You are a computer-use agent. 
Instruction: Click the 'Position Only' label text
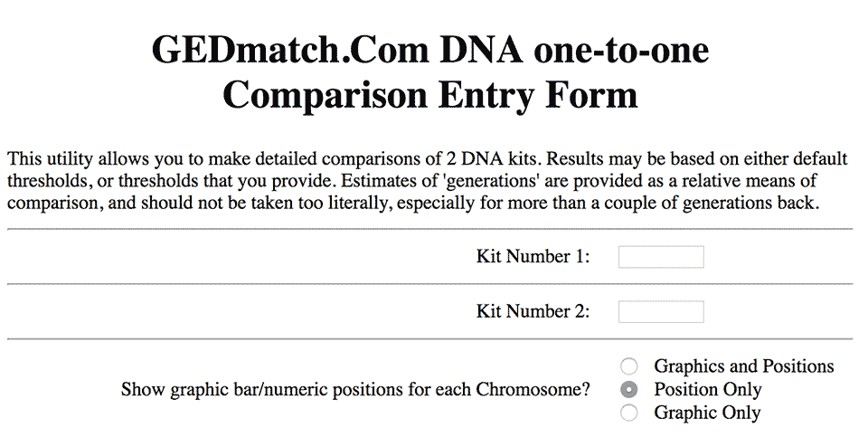coord(708,389)
